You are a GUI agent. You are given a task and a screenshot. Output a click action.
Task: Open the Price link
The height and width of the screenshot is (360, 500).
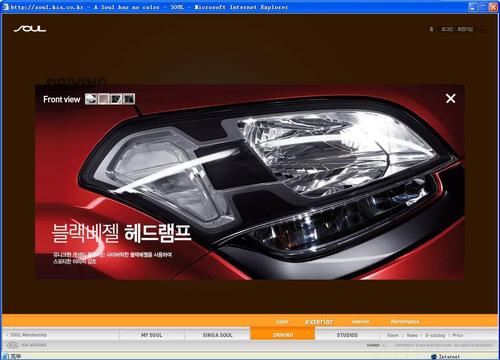click(458, 335)
